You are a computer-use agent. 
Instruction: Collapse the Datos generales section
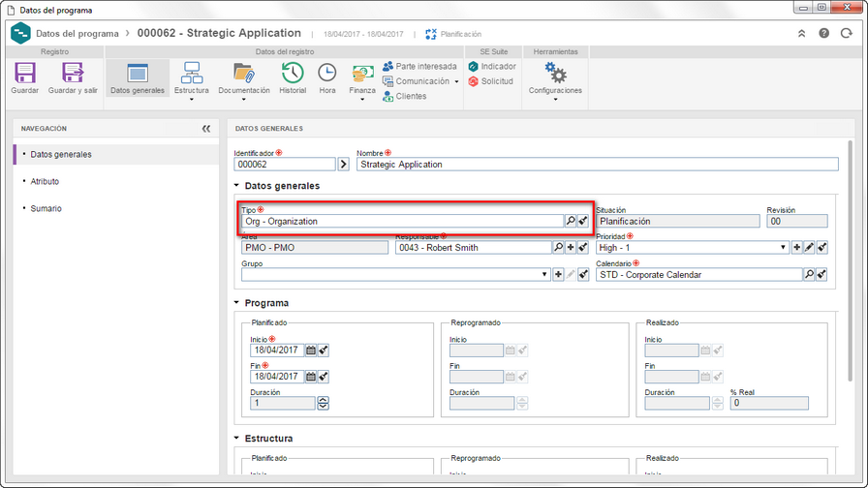click(236, 186)
